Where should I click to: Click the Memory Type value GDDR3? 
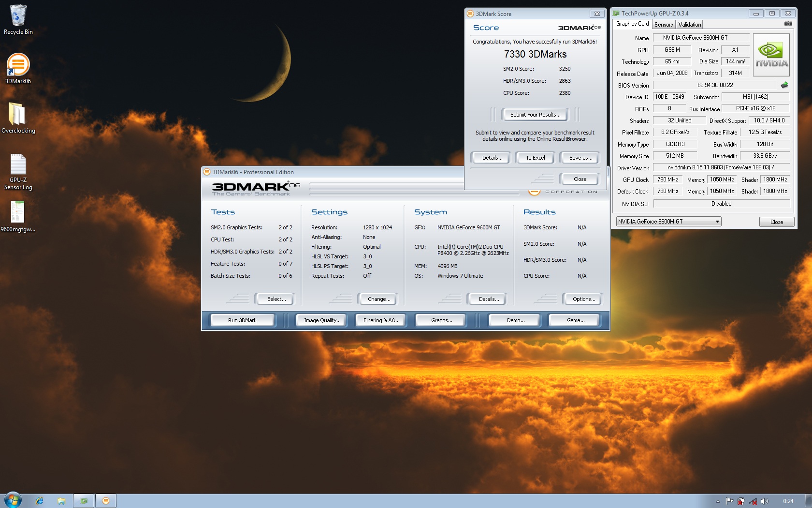pyautogui.click(x=675, y=144)
